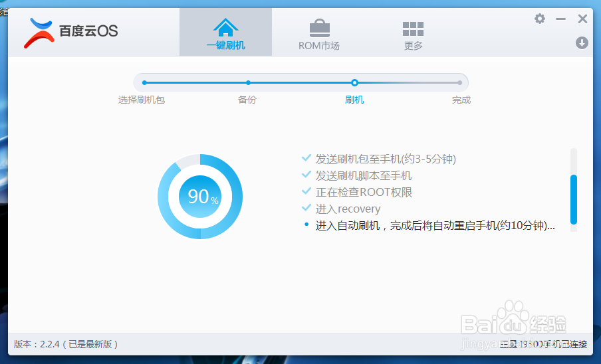Click checkmark beside 进入recovery
601x364 pixels.
[306, 208]
